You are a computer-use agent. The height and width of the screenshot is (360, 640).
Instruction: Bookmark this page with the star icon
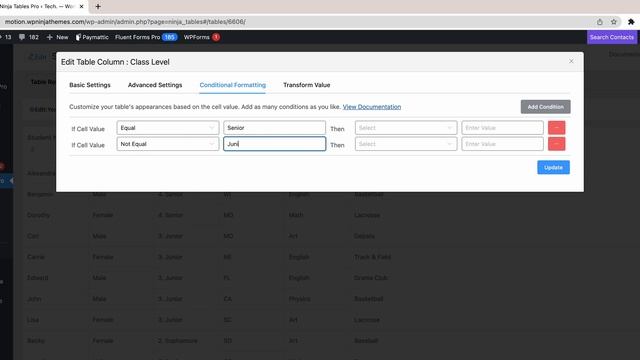point(613,22)
